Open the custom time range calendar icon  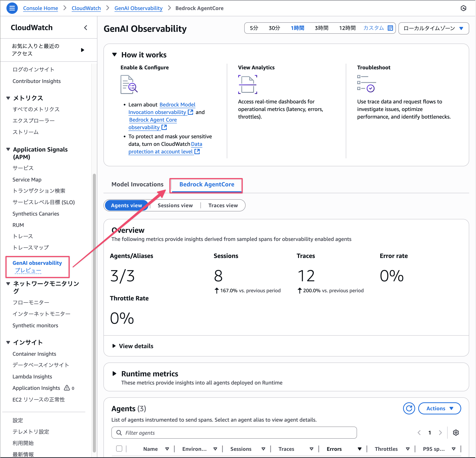click(x=390, y=28)
